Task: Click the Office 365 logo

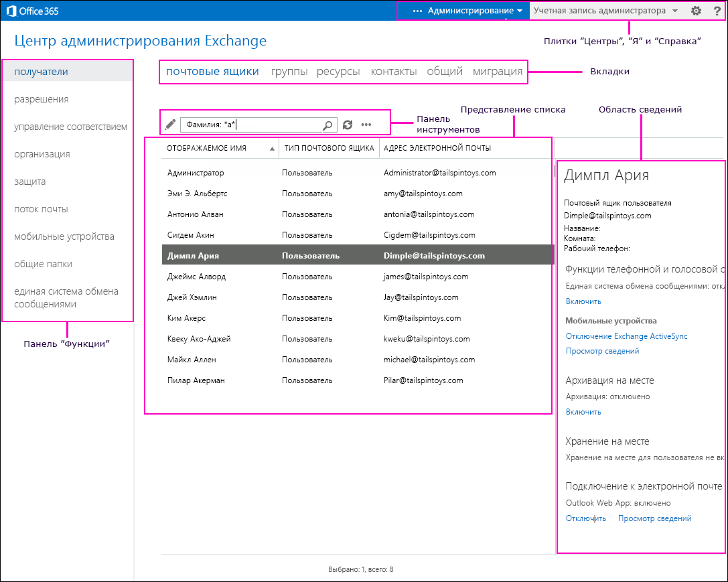Action: (33, 11)
